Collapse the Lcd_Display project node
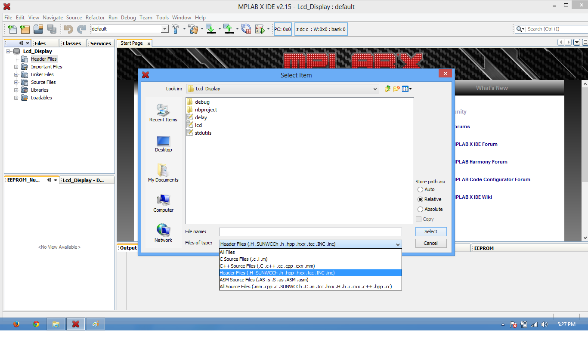Viewport: 588px width, 364px height. pos(9,51)
